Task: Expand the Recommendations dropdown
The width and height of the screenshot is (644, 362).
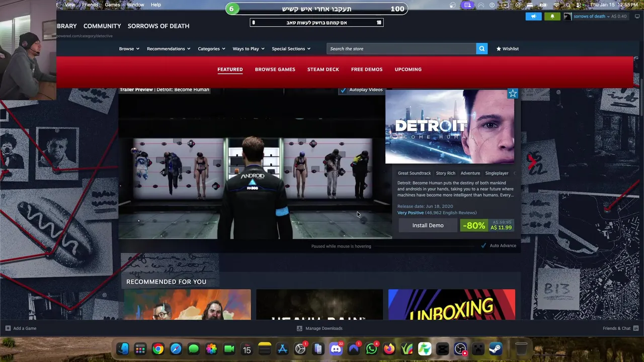Action: 169,49
